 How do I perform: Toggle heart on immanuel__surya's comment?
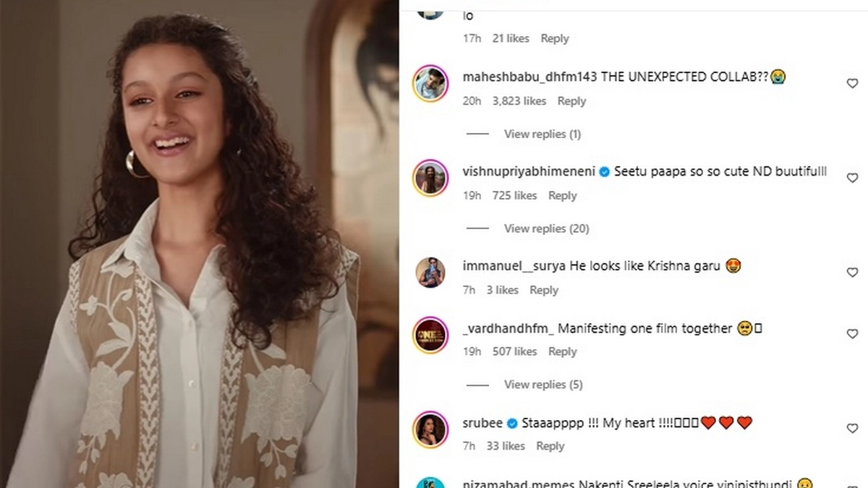(x=852, y=273)
